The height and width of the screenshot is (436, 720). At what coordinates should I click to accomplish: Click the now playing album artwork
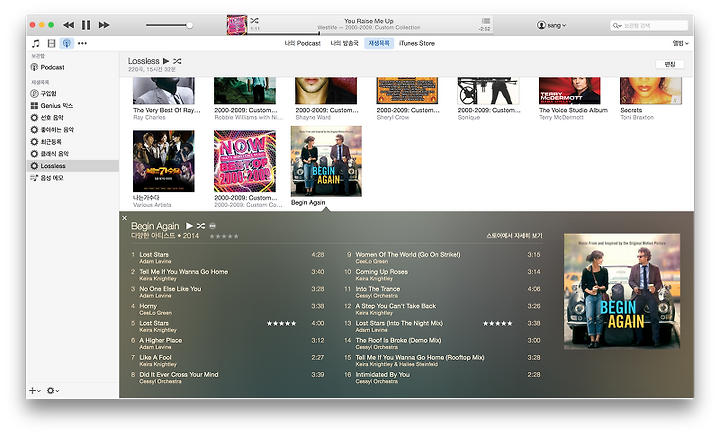(236, 25)
